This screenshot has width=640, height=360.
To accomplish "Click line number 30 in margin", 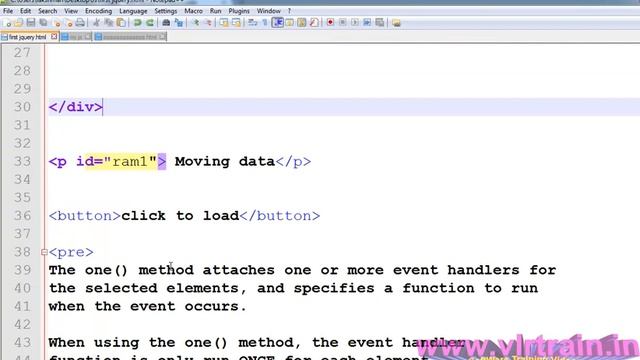I will click(22, 107).
